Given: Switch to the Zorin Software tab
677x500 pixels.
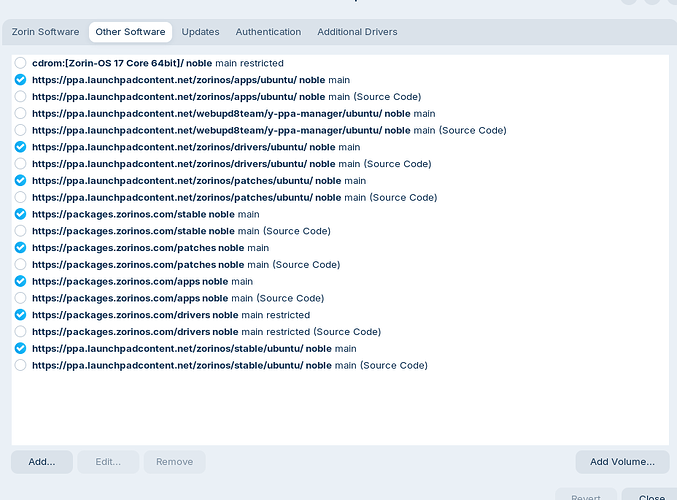Looking at the screenshot, I should click(45, 32).
